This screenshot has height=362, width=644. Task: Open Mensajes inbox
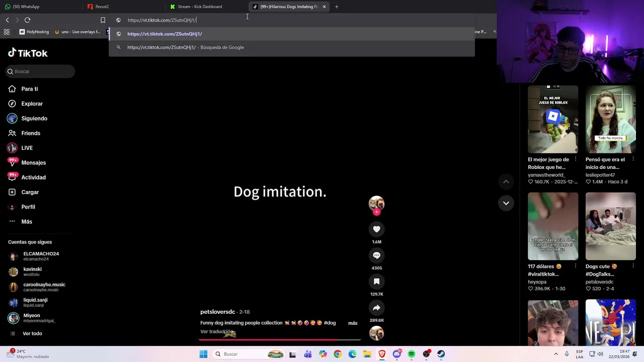point(27,162)
